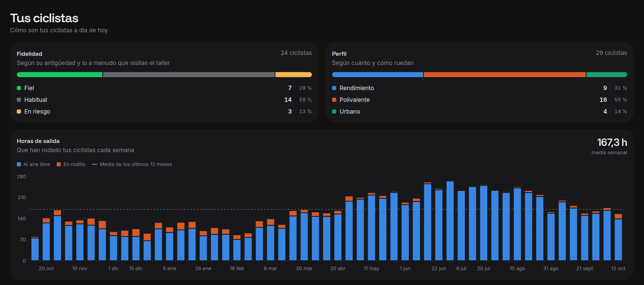Image resolution: width=644 pixels, height=285 pixels.
Task: Select the Habitual row label
Action: (x=35, y=100)
